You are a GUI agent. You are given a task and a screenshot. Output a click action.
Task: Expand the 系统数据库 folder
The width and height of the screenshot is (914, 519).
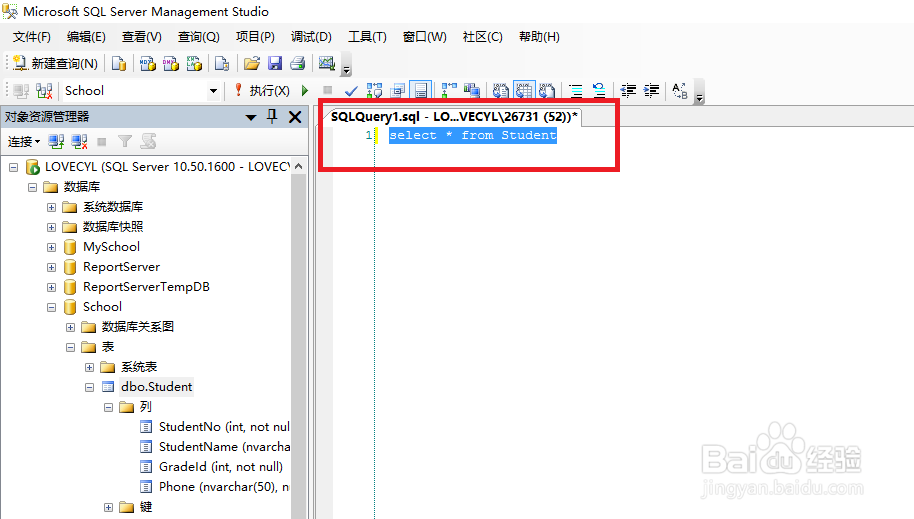click(x=51, y=207)
